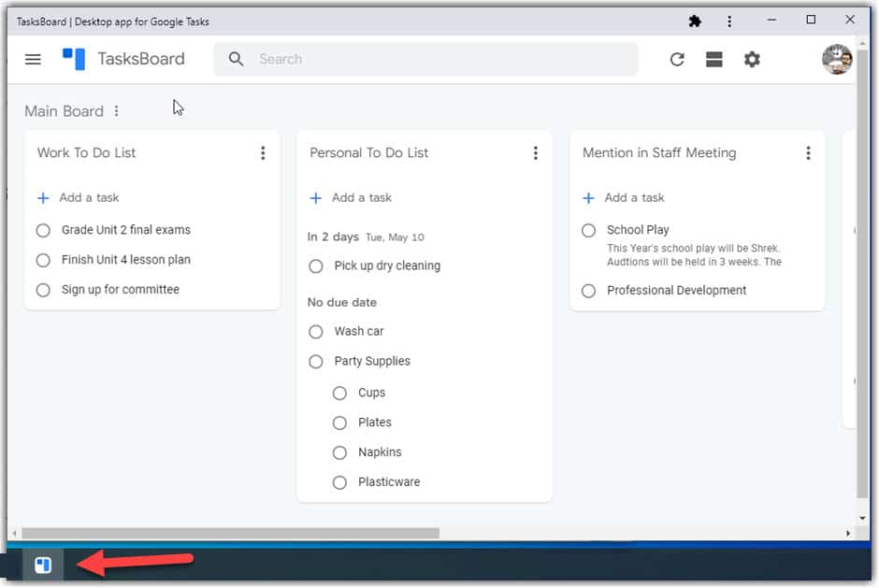The image size is (879, 588).
Task: Mark Sign up for committee complete
Action: click(x=43, y=290)
